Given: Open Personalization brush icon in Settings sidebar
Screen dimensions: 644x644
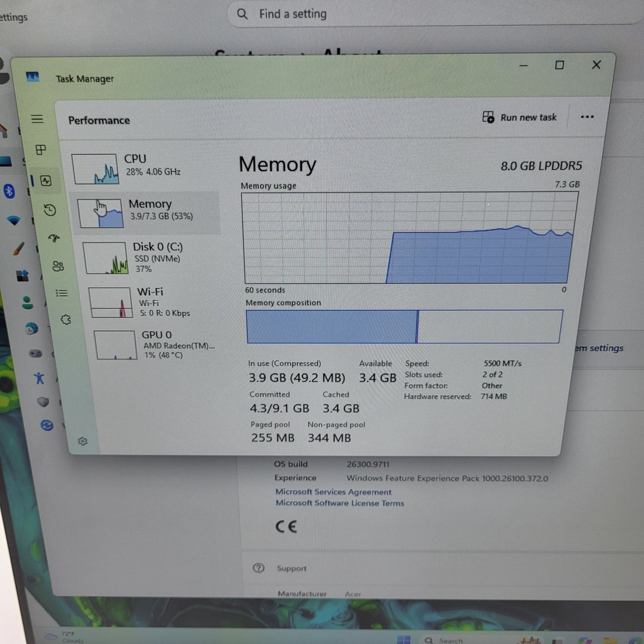Looking at the screenshot, I should pos(18,248).
